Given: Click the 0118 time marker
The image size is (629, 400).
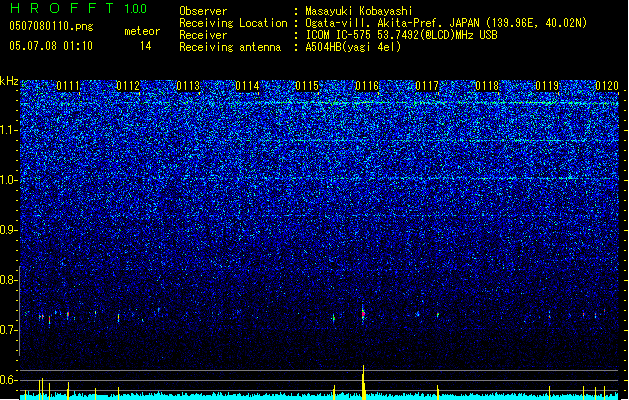Looking at the screenshot, I should (x=487, y=86).
